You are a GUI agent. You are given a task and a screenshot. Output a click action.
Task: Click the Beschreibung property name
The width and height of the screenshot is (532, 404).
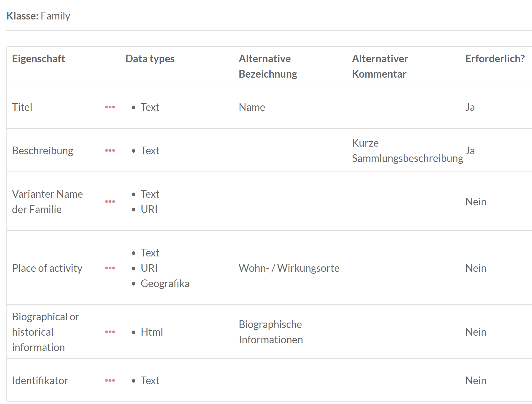pyautogui.click(x=42, y=150)
